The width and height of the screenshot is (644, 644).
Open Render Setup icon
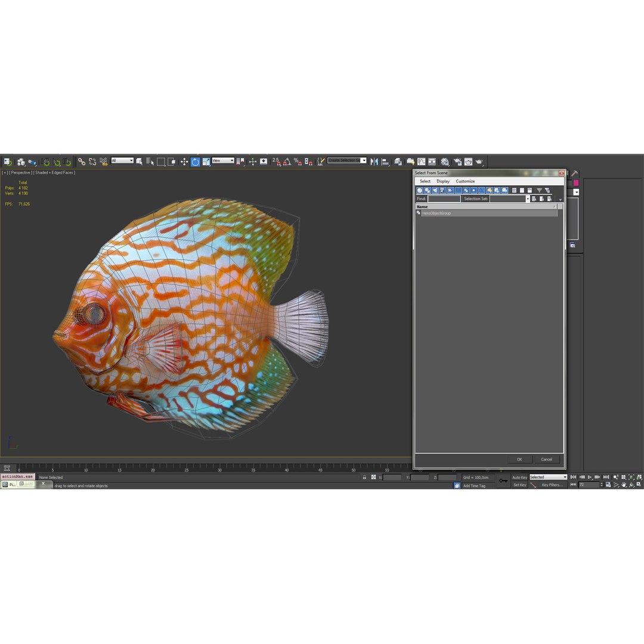click(457, 162)
